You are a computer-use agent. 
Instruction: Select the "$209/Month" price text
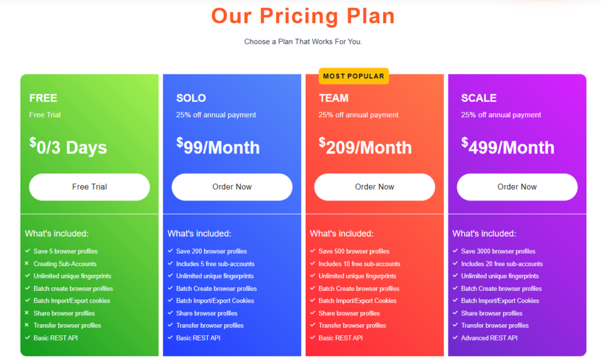365,147
